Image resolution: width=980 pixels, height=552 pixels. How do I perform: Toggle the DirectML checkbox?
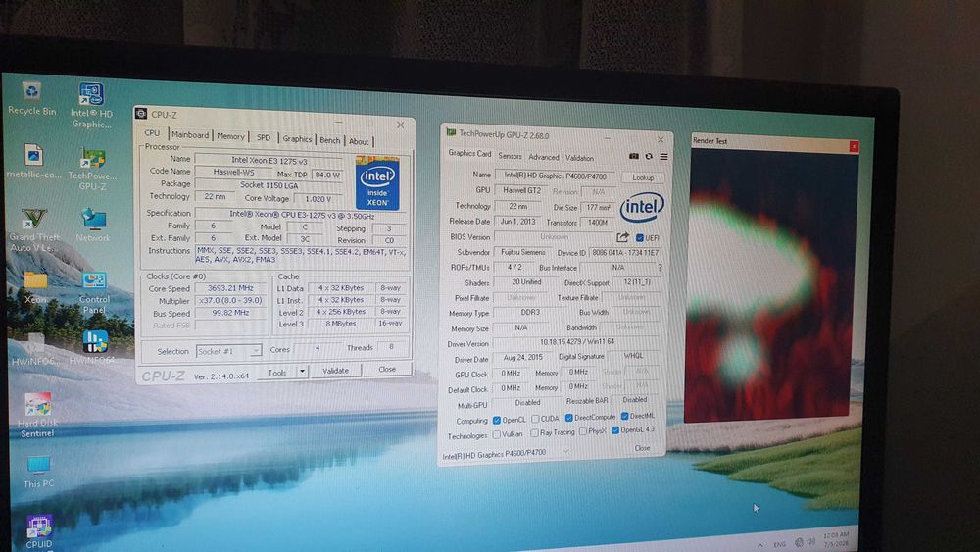click(624, 416)
